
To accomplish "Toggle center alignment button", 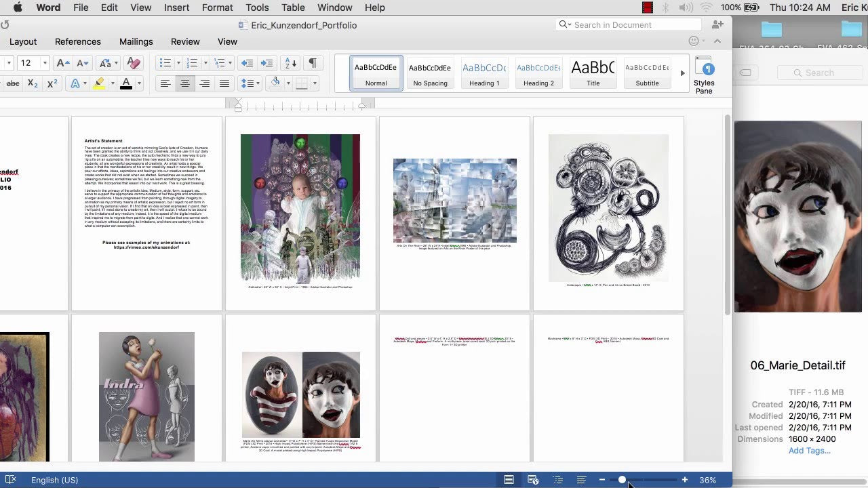I will point(184,83).
